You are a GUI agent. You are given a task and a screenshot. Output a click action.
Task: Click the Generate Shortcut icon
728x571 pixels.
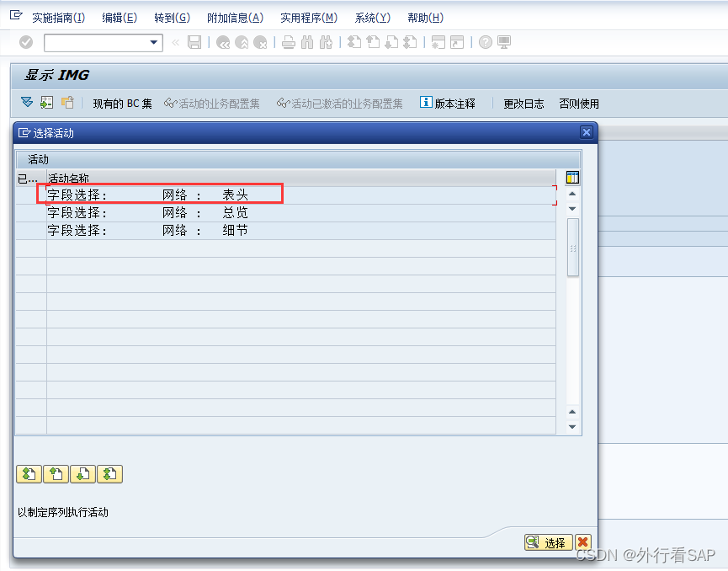[x=457, y=42]
